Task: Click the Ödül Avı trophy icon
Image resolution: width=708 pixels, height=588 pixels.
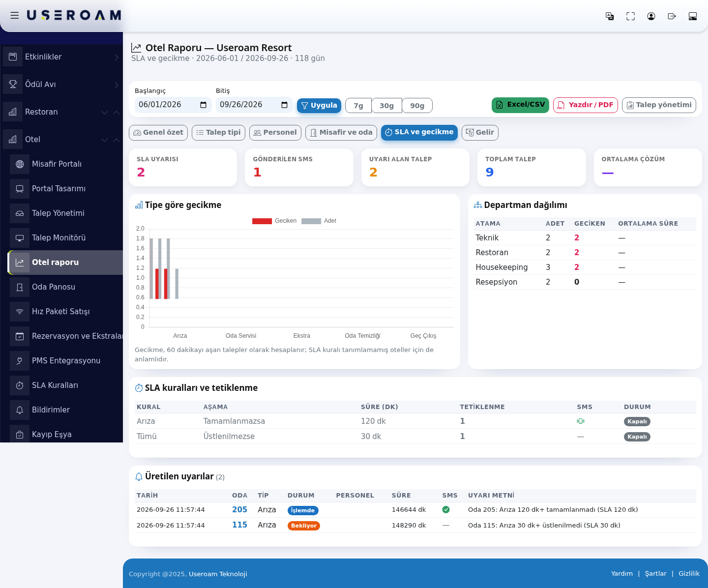Action: [x=13, y=84]
